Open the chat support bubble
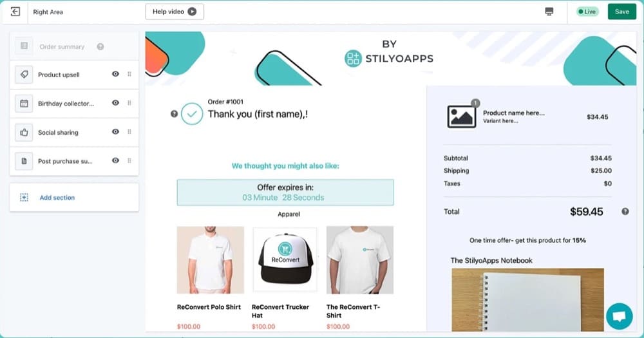The image size is (644, 338). coord(619,316)
